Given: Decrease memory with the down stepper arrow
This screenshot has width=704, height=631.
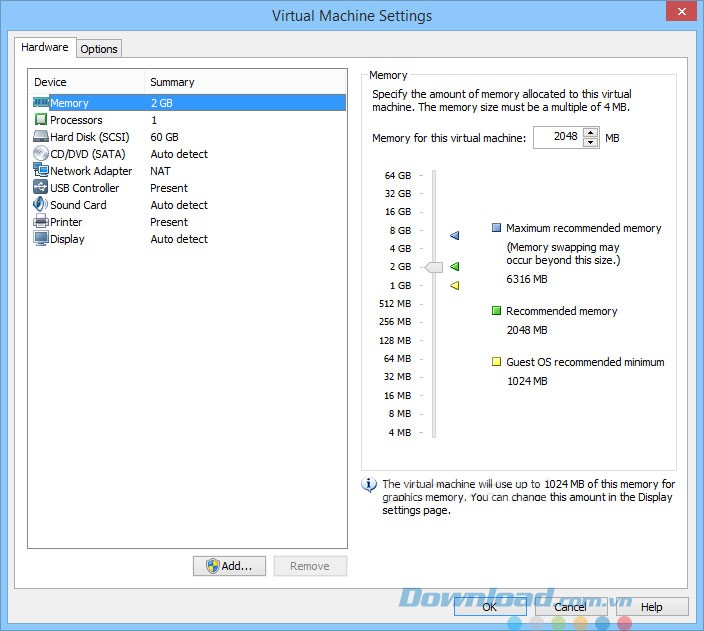Looking at the screenshot, I should 591,142.
